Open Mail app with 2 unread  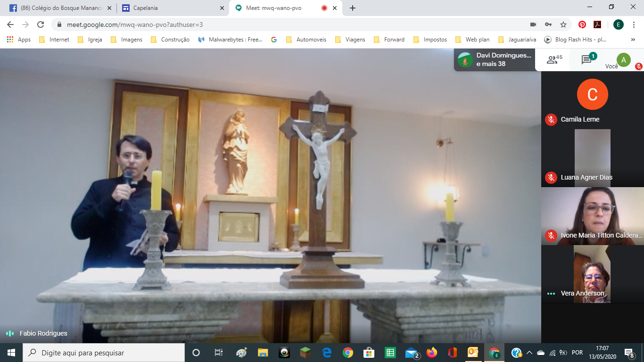coord(412,353)
